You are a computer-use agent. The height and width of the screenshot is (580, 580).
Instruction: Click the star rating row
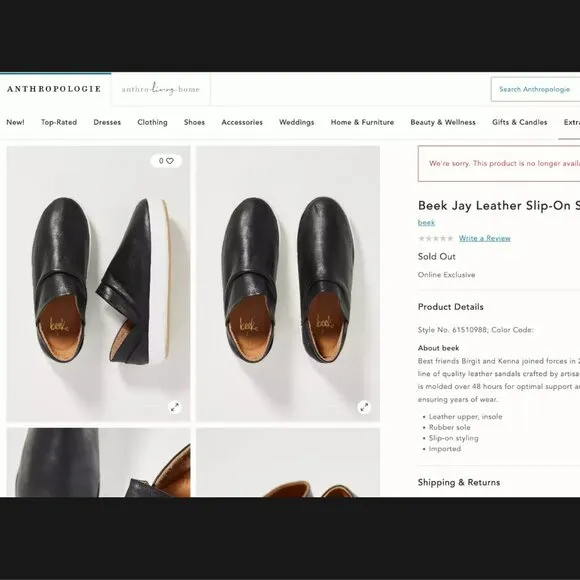pos(435,238)
